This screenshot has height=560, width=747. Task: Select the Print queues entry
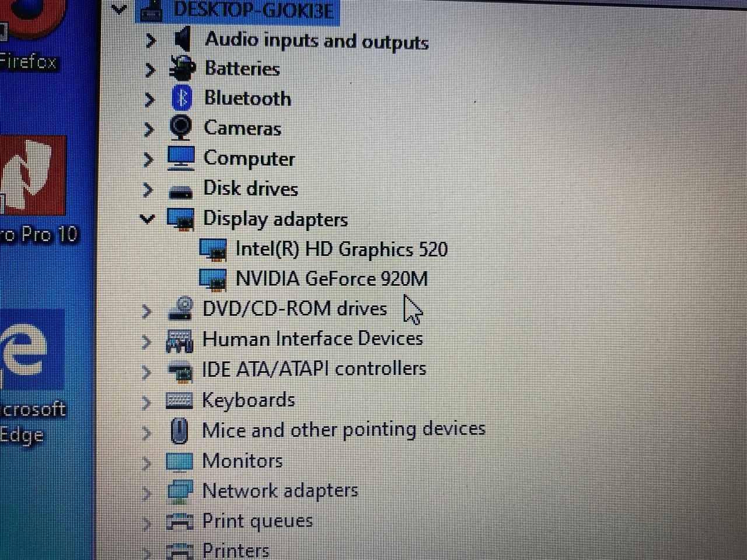coord(257,521)
